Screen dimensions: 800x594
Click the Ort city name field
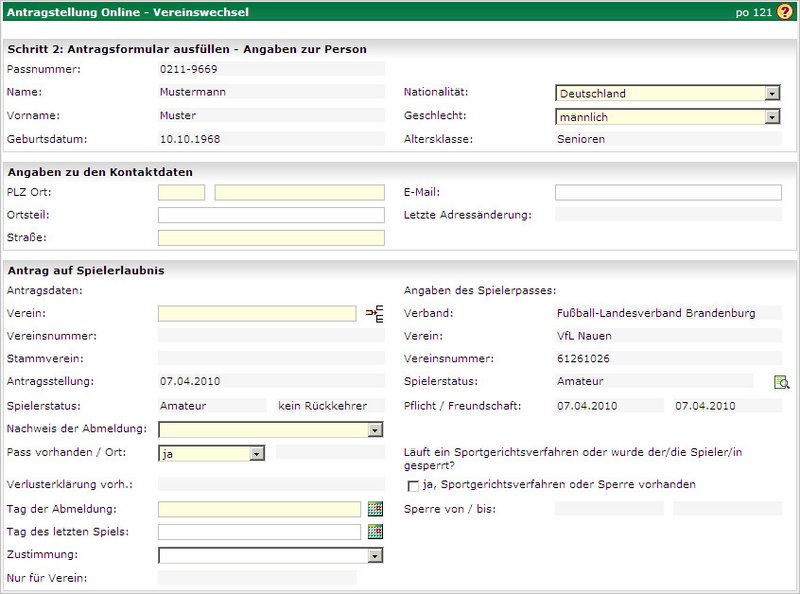pyautogui.click(x=299, y=192)
